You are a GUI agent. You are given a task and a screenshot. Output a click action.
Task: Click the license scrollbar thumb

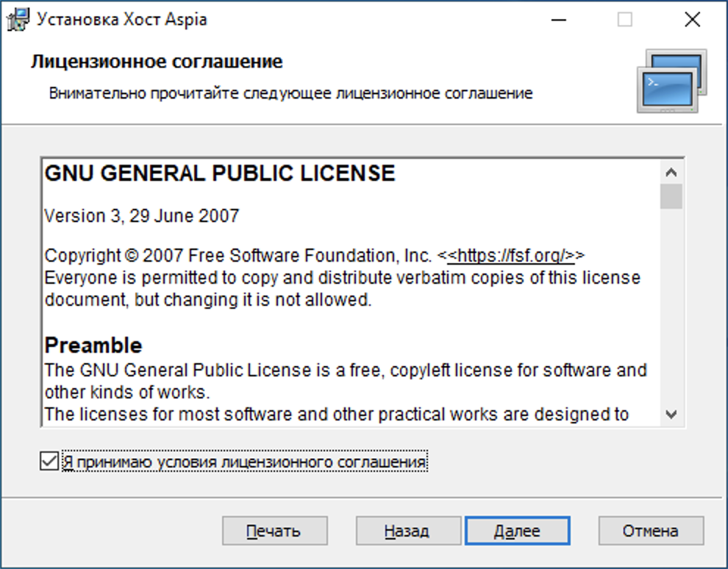[671, 197]
